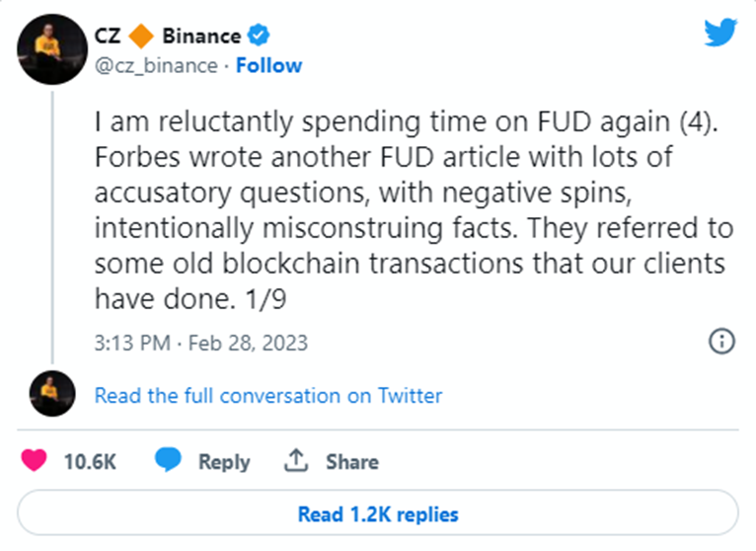The height and width of the screenshot is (551, 756).
Task: Click the Twitter bird logo
Action: [x=719, y=33]
